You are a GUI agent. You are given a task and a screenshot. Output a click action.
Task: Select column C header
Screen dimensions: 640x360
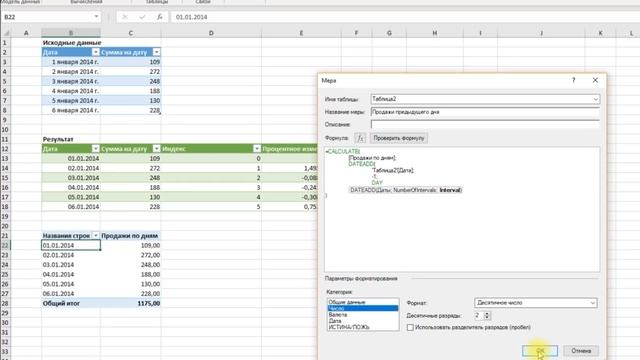coord(131,33)
